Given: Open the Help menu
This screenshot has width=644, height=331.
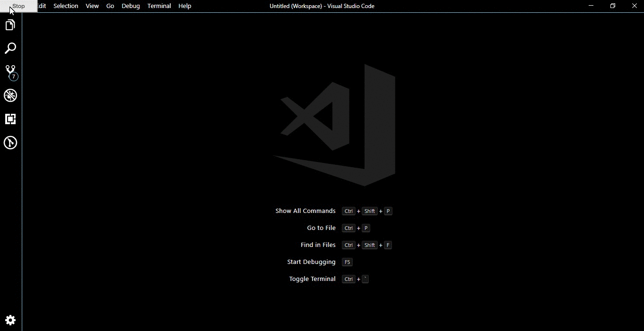Looking at the screenshot, I should [x=184, y=6].
